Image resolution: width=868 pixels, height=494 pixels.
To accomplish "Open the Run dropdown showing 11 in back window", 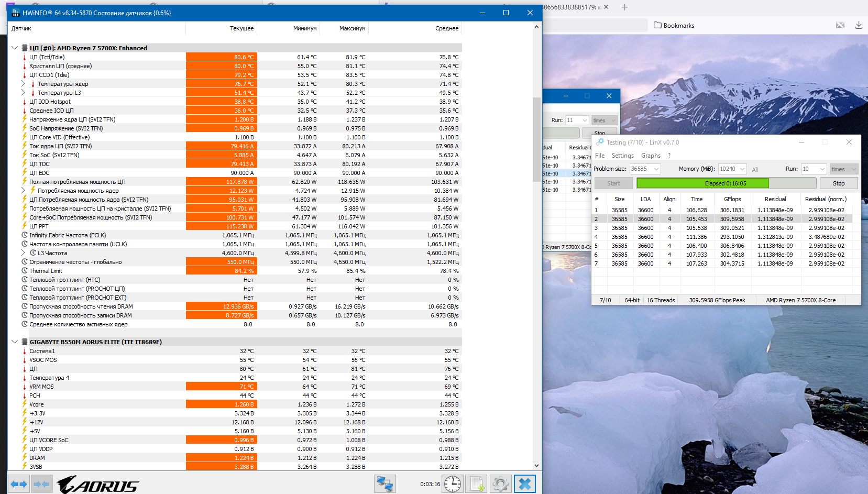I will [x=585, y=120].
